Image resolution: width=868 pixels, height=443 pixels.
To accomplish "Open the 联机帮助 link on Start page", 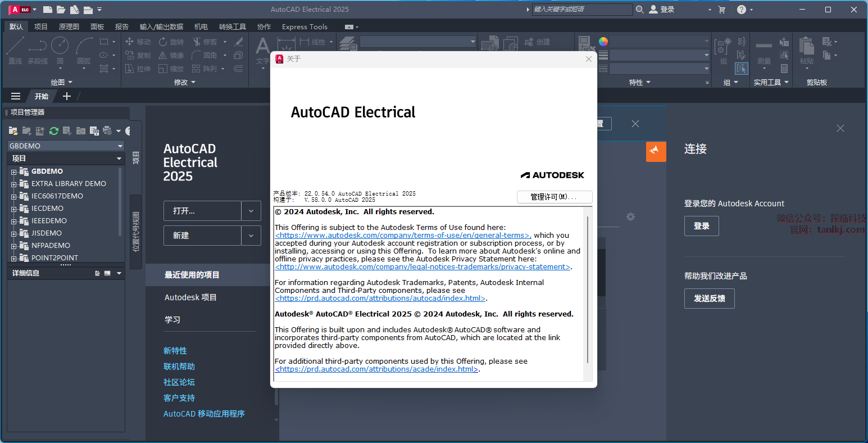I will 179,367.
